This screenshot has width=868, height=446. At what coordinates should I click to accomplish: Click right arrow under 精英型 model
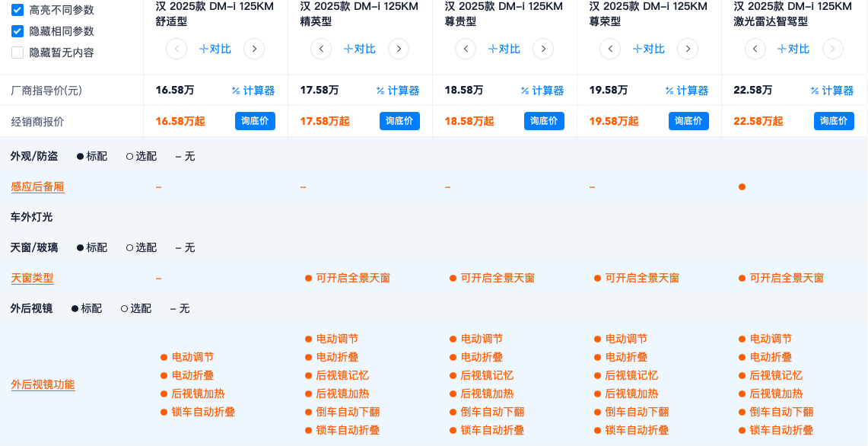coord(399,49)
